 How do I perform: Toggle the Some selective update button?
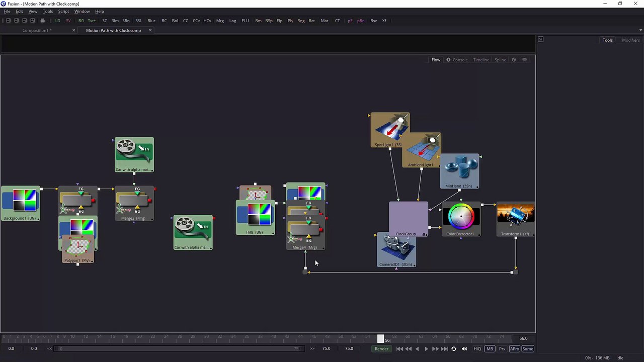[x=528, y=349]
